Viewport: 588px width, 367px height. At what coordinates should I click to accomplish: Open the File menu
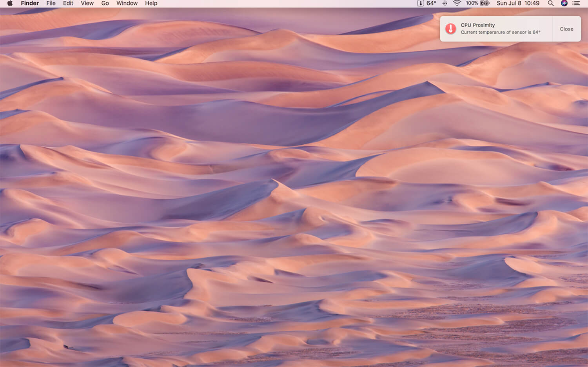tap(51, 3)
